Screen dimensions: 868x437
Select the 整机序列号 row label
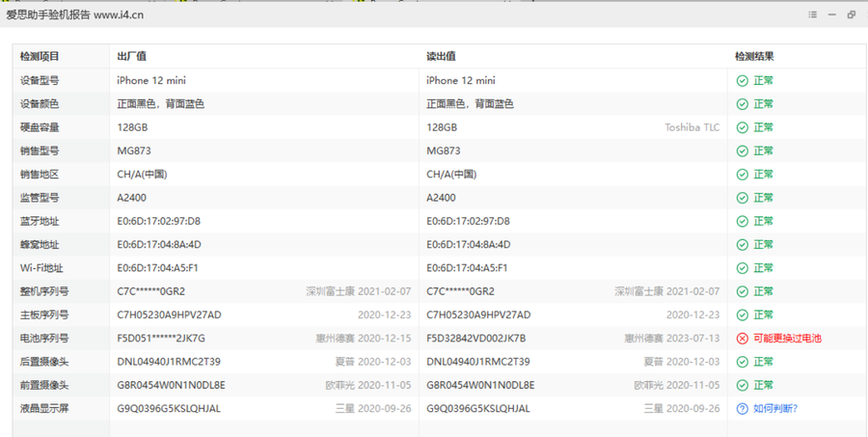(44, 291)
